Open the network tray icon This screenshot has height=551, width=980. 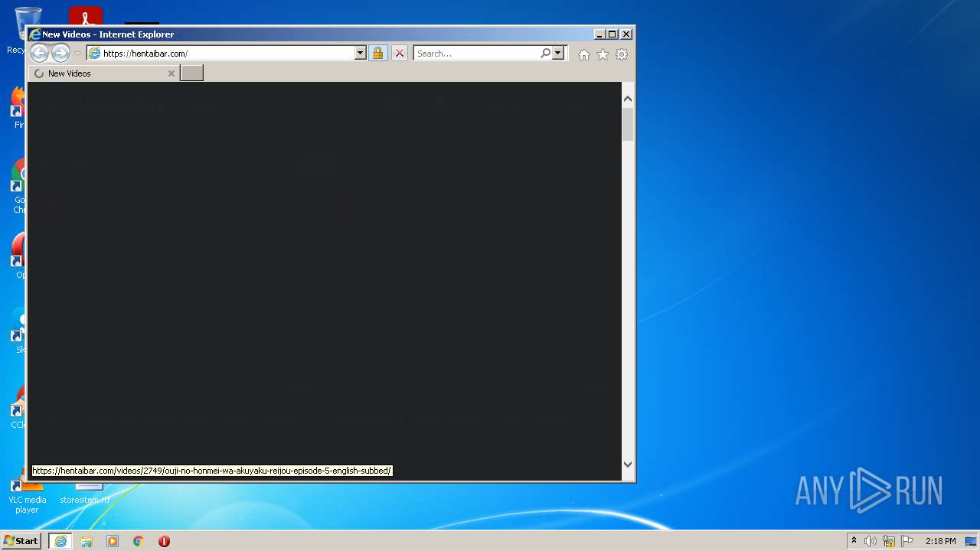889,541
